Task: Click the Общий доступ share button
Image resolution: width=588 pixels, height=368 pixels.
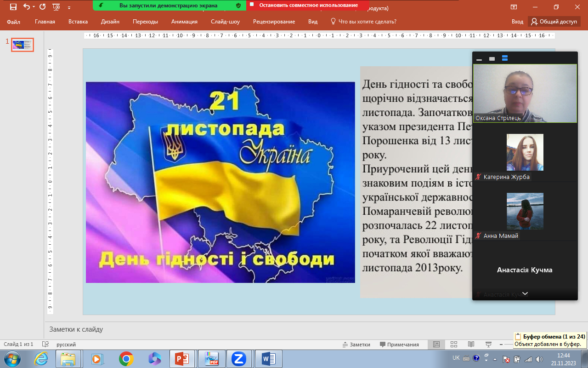Action: pyautogui.click(x=554, y=22)
